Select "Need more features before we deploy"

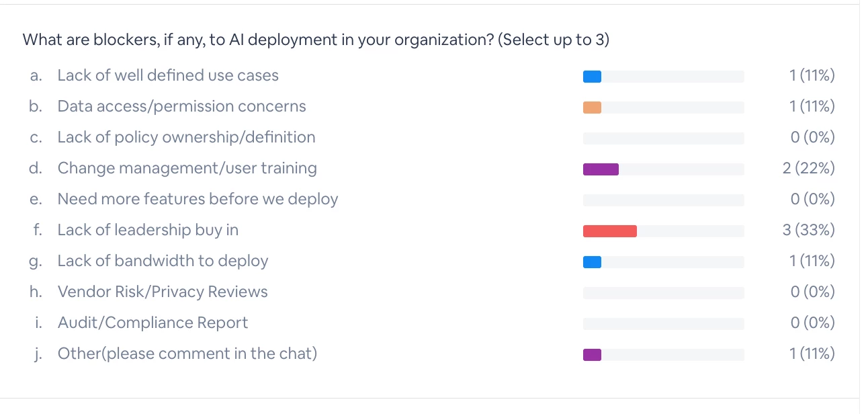[198, 200]
